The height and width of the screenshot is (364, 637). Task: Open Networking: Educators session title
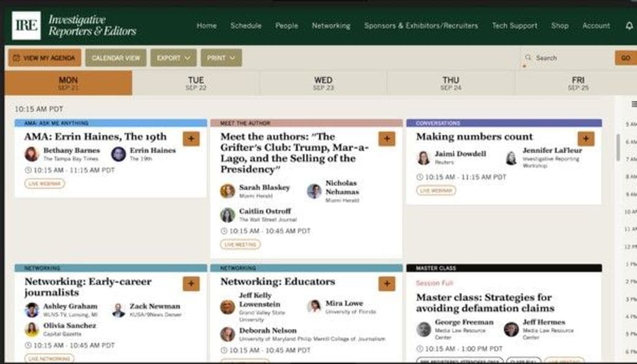click(278, 281)
